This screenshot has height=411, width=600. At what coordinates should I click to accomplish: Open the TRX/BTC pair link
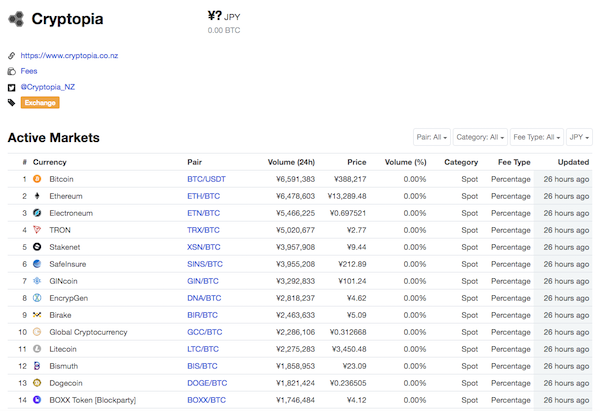coord(203,230)
